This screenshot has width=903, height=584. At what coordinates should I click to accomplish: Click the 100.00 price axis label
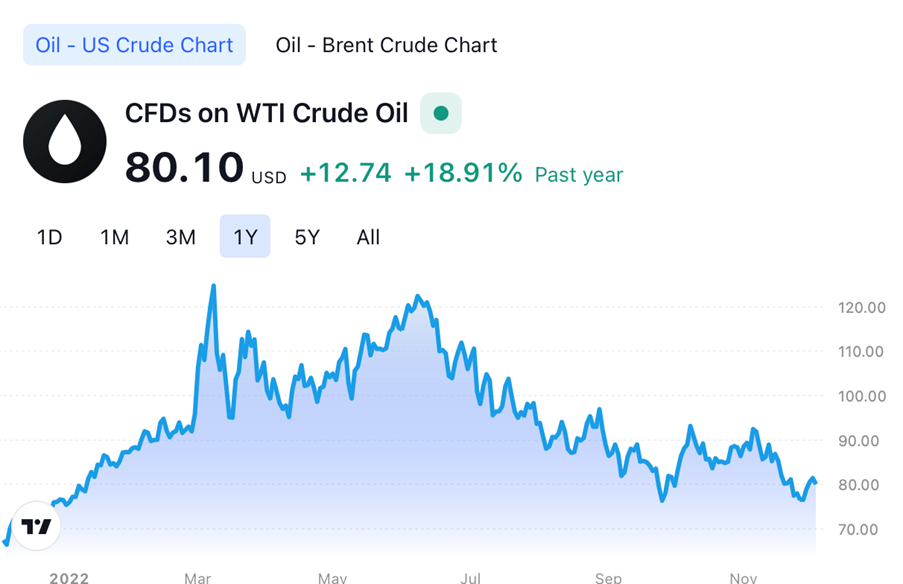(x=862, y=396)
